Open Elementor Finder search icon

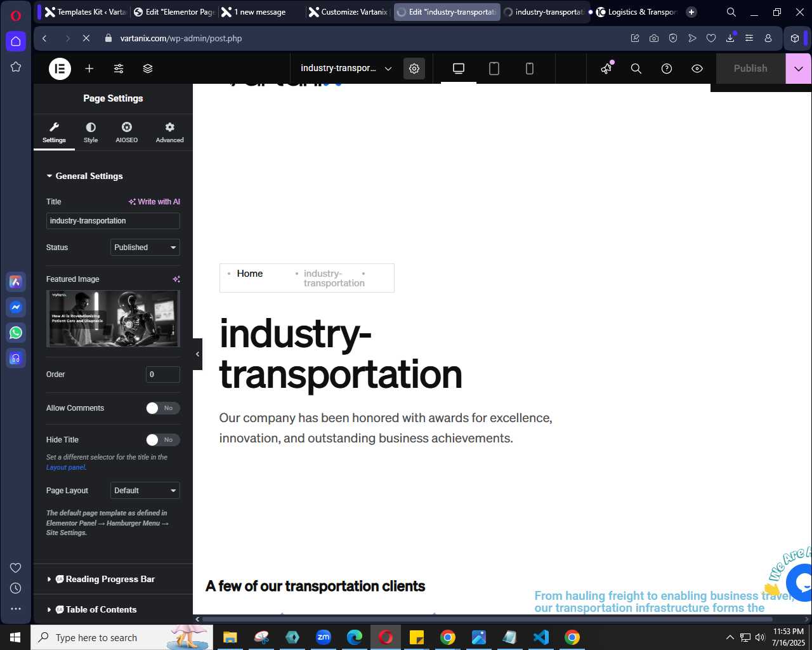(636, 69)
